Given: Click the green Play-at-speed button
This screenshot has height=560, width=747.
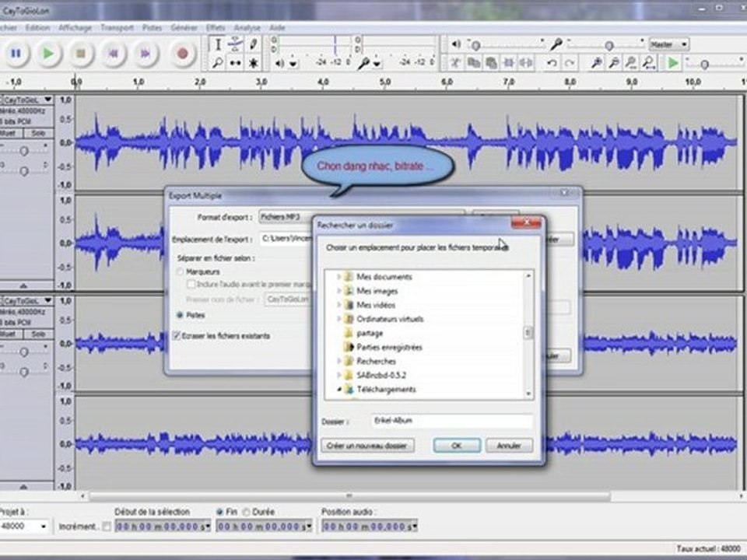Looking at the screenshot, I should pyautogui.click(x=673, y=62).
